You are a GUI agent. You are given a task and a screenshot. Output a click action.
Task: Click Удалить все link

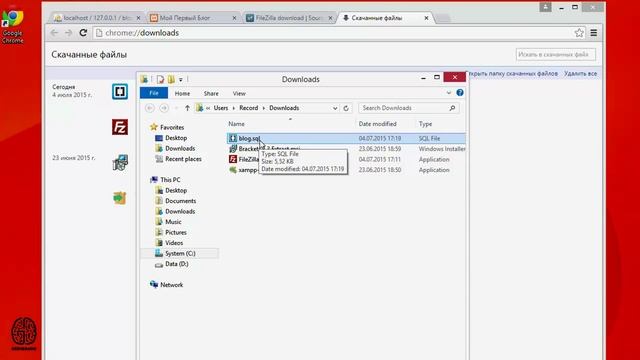[580, 73]
